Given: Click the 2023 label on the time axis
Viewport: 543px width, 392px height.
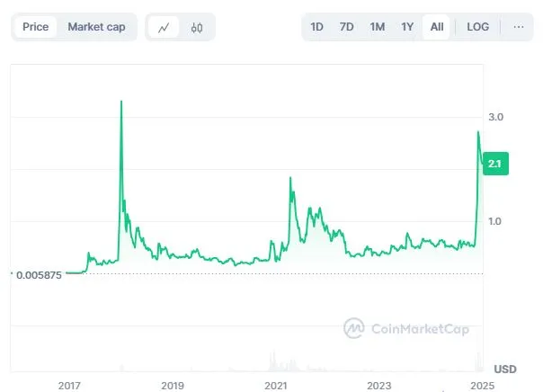Looking at the screenshot, I should tap(379, 386).
